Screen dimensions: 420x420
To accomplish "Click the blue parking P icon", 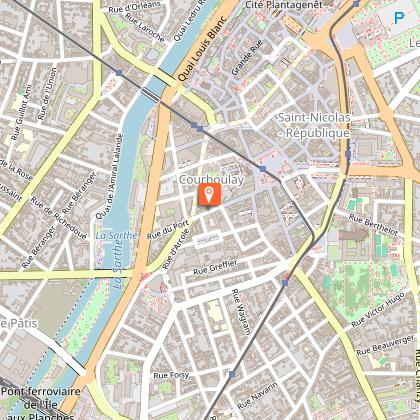I will (x=399, y=18).
